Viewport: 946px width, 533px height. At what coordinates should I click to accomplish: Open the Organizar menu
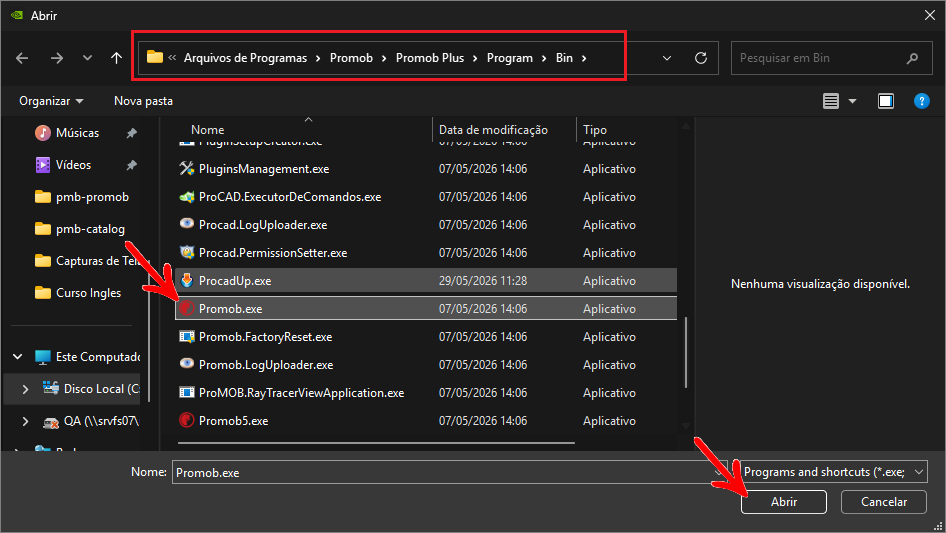[51, 101]
